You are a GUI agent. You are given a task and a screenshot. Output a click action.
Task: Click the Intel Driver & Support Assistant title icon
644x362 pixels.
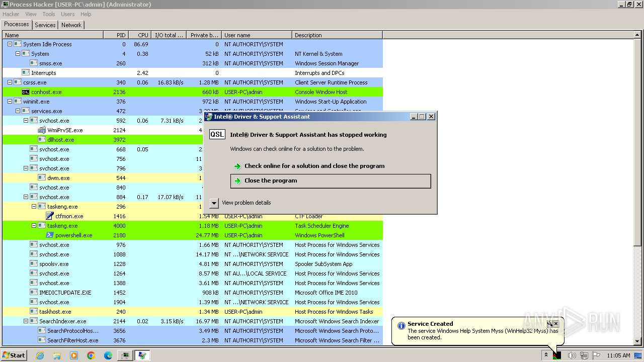209,117
